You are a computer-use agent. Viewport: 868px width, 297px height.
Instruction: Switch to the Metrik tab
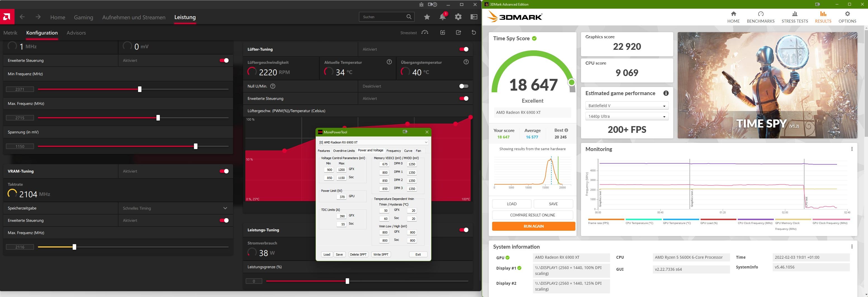click(x=10, y=33)
